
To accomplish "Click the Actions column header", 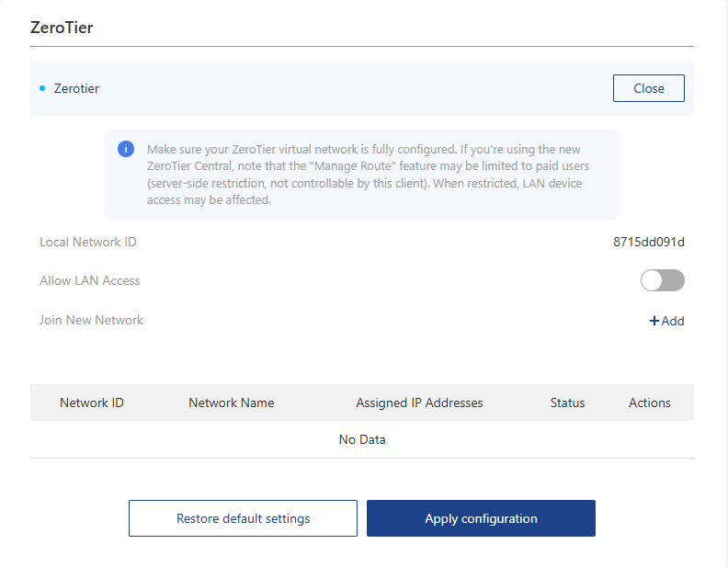I will tap(650, 403).
